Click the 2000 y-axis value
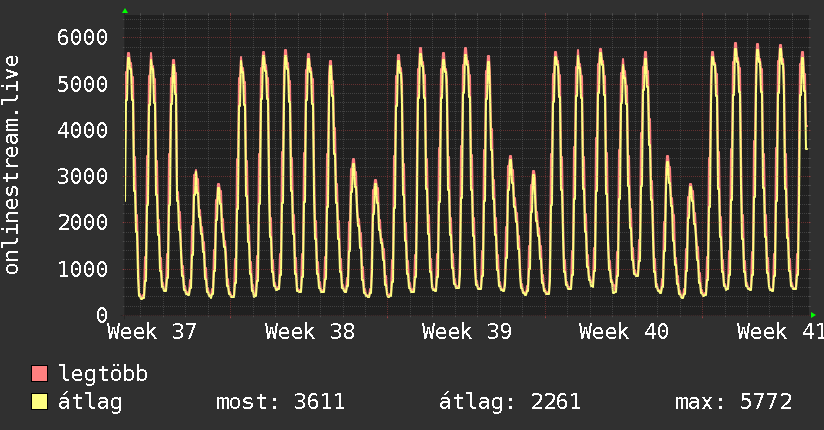The image size is (824, 430). click(83, 222)
